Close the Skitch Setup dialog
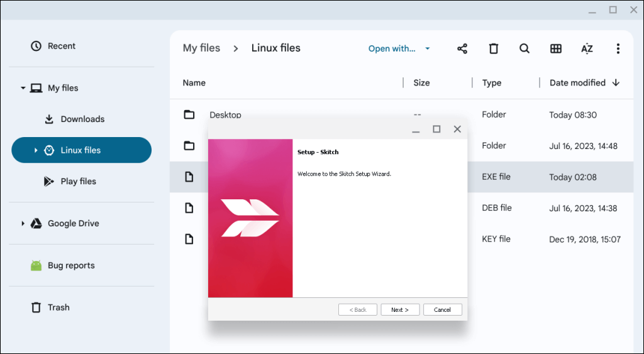The height and width of the screenshot is (354, 644). pos(457,129)
